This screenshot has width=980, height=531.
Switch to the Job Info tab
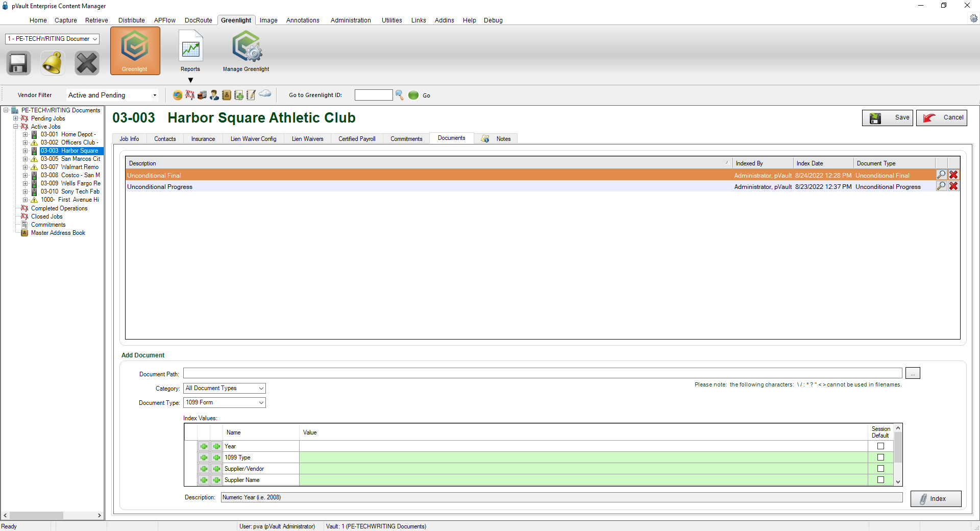pos(130,139)
